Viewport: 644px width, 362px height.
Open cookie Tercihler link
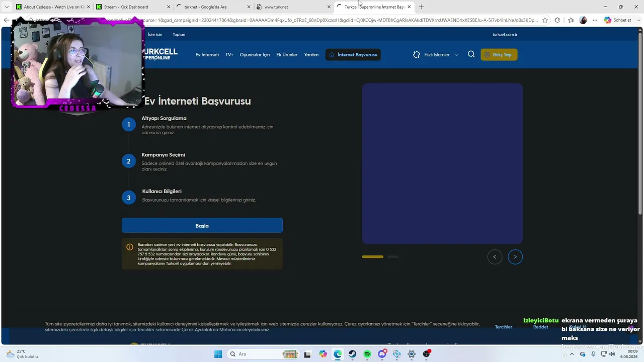click(504, 327)
